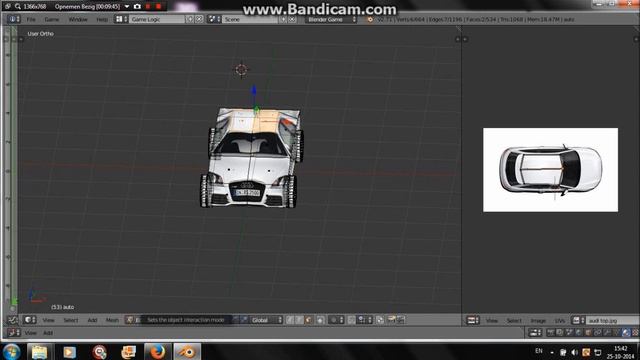Image resolution: width=640 pixels, height=360 pixels.
Task: Open the Game menu
Action: tap(51, 19)
